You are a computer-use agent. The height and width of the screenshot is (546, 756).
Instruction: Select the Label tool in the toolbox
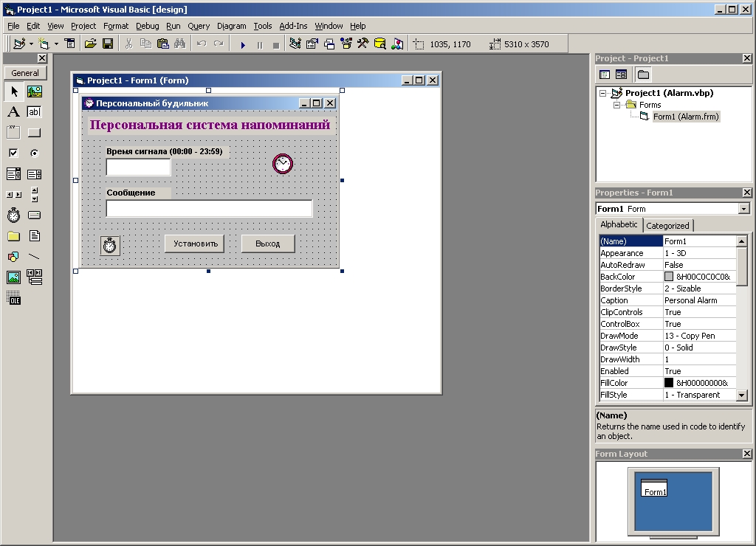click(13, 111)
